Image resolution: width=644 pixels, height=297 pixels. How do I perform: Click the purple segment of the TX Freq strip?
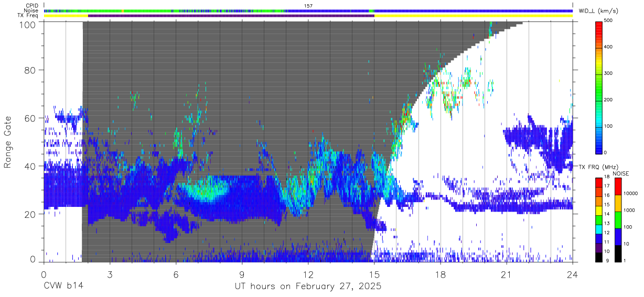pyautogui.click(x=231, y=16)
